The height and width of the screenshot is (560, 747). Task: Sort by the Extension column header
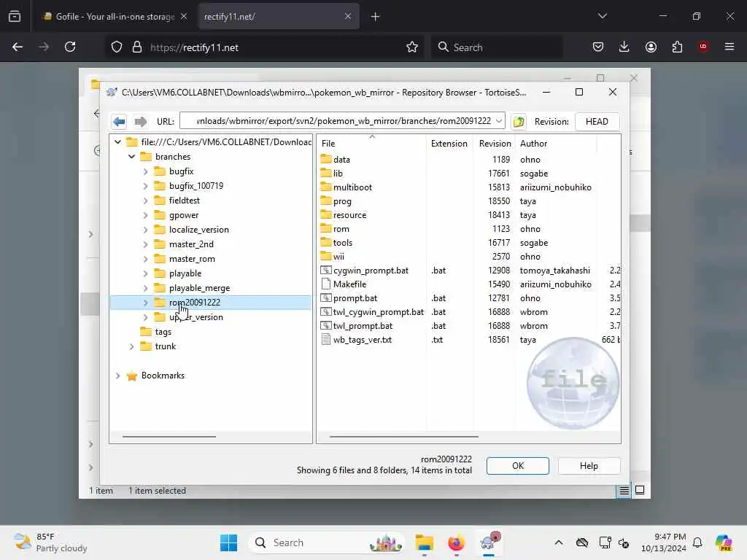click(449, 144)
